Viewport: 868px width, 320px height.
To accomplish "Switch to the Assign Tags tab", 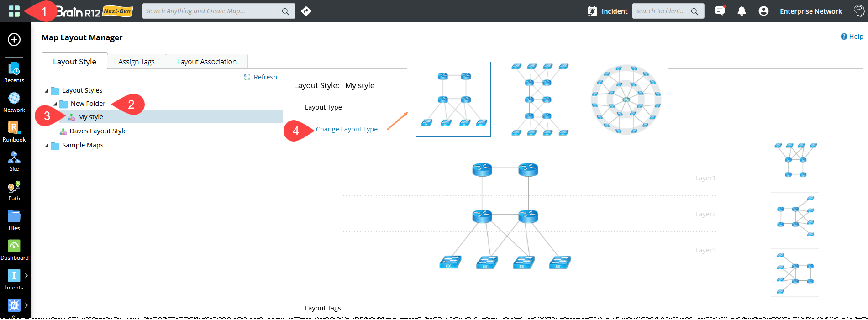I will (x=136, y=62).
